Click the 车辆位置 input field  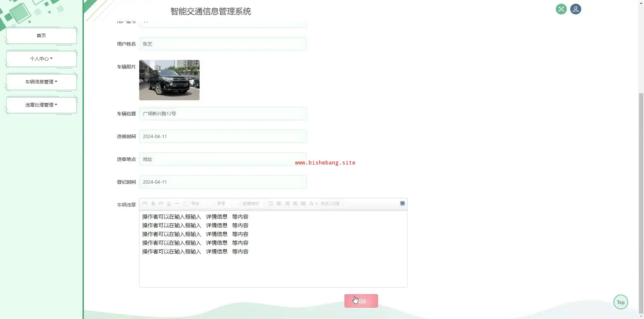click(x=223, y=114)
